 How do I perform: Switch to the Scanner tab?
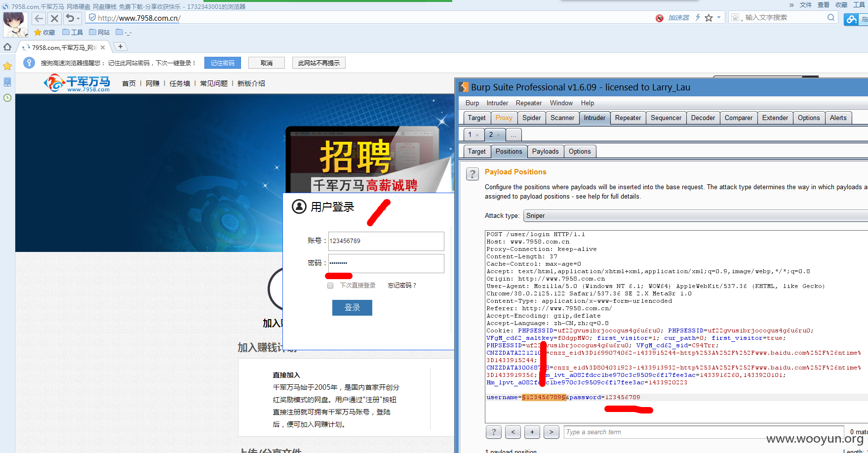click(x=562, y=118)
